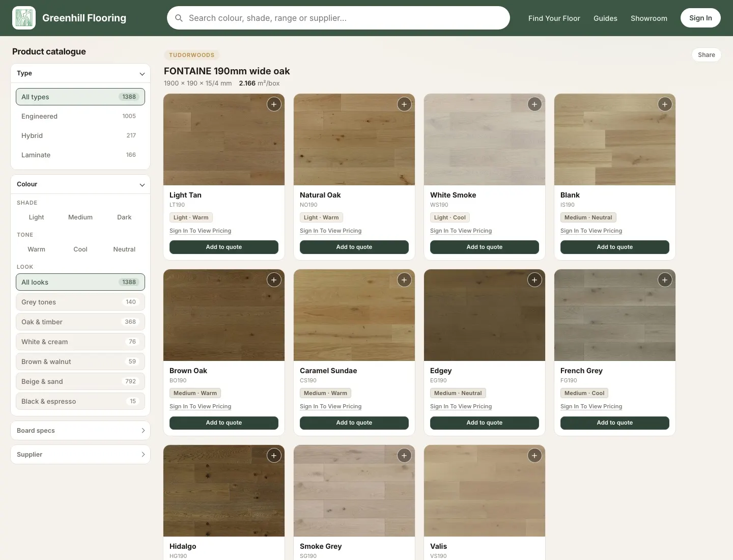The image size is (733, 560).
Task: Open the Guides menu item
Action: tap(605, 18)
